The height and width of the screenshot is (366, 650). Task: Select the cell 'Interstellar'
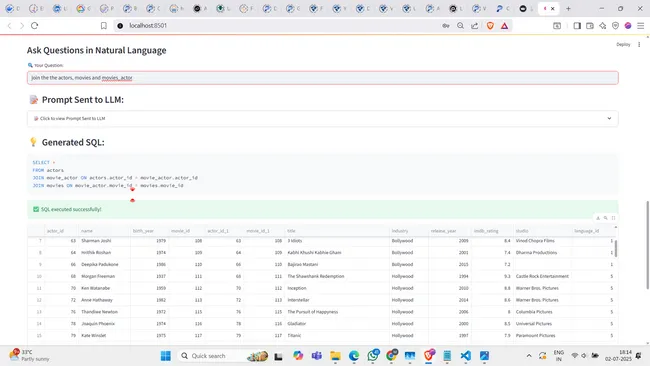pos(337,300)
